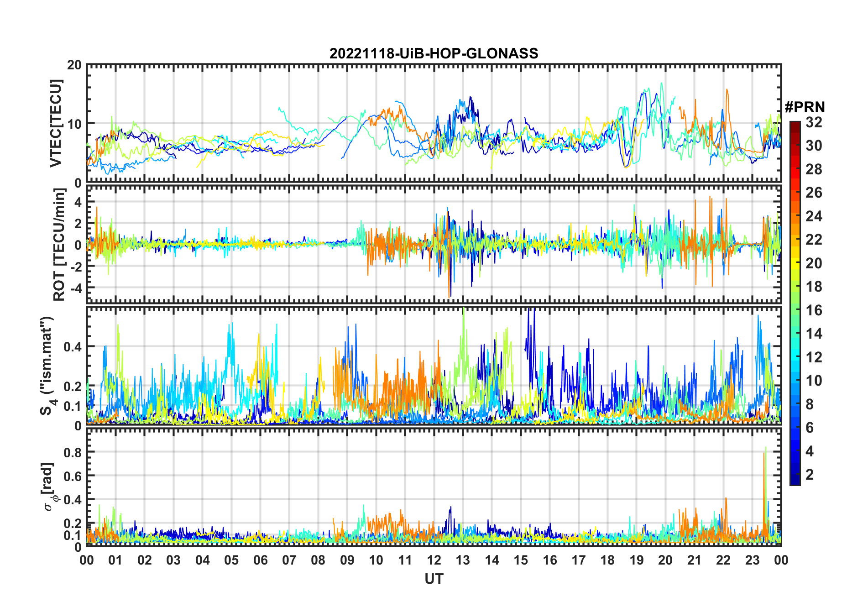This screenshot has height=607, width=868.
Task: Click the x-axis hour tick label 03
Action: 173,560
